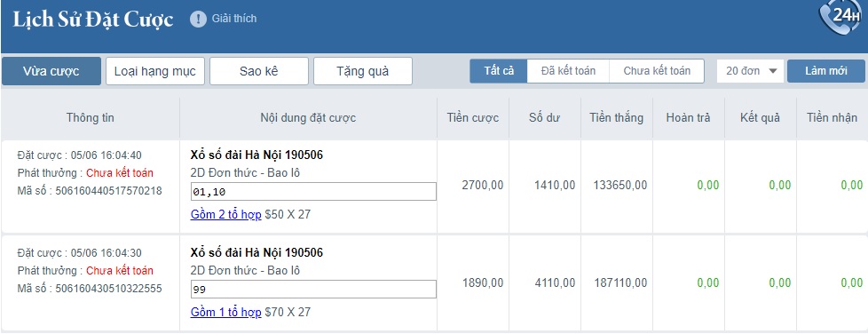
Task: Open the Gồm 1 tổ hợp link
Action: (x=225, y=313)
